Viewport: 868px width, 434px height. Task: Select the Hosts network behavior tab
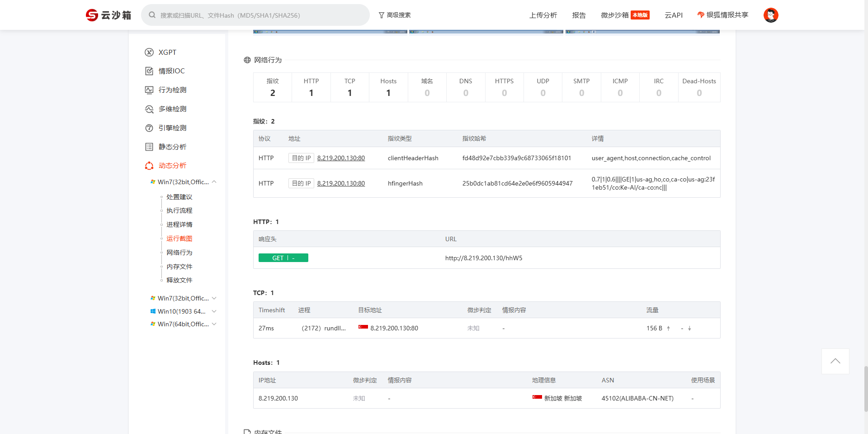point(388,87)
